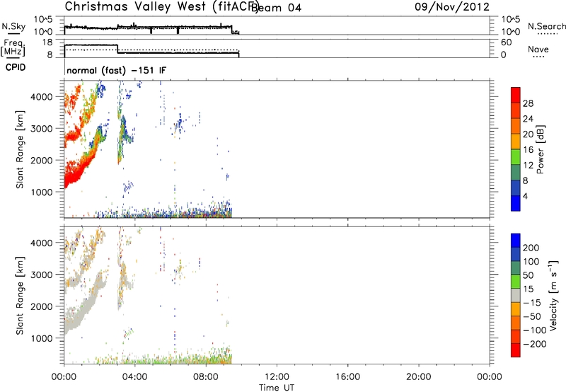Select the green 15–50 segment of the Velocity colorbar
Viewport: 566px width, 392px height.
tap(516, 282)
